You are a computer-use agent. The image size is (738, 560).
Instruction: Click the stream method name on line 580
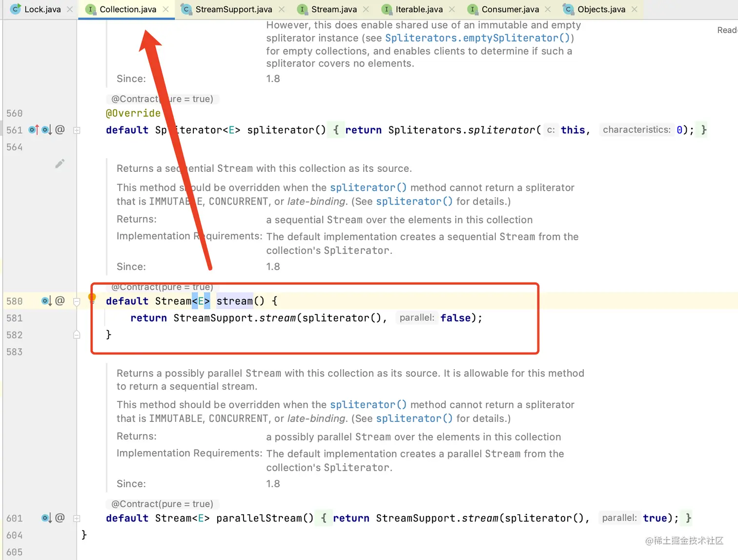[x=235, y=301]
